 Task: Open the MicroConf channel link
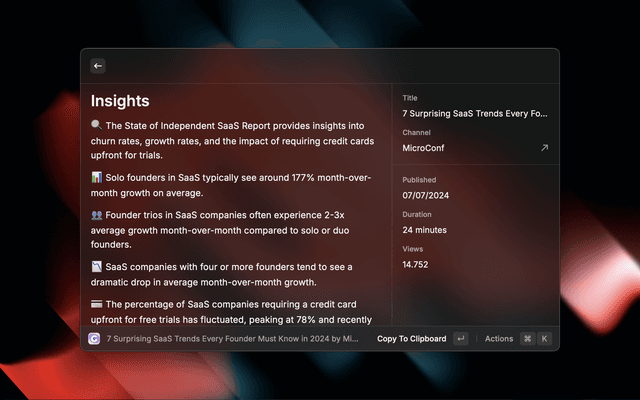[x=423, y=148]
